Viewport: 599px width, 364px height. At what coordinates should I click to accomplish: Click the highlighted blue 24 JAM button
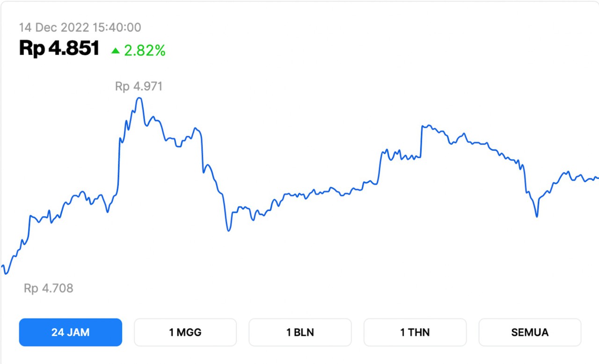click(x=70, y=332)
